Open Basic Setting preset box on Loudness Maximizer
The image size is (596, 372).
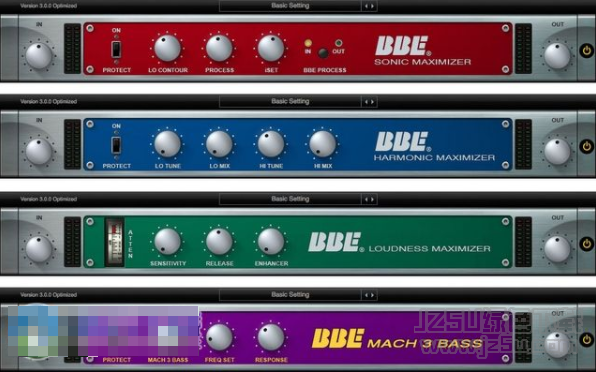[x=290, y=199]
